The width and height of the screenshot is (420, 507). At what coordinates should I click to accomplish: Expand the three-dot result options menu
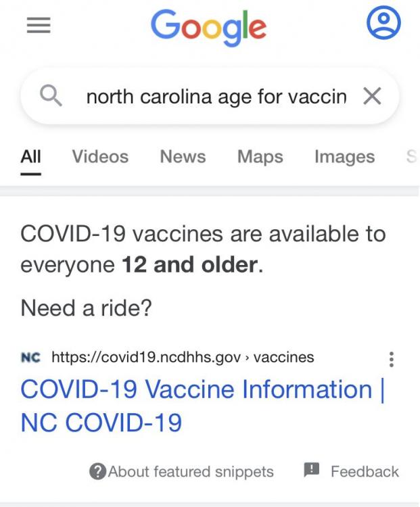tap(391, 359)
